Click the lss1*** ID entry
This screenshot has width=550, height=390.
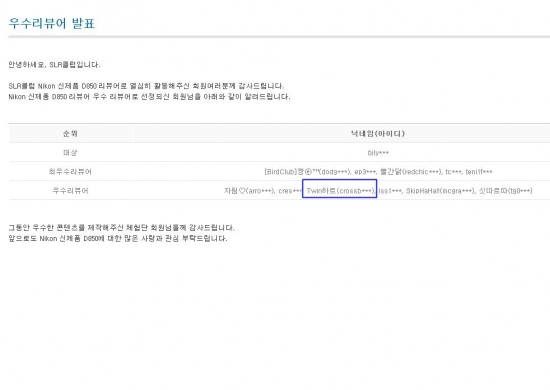(x=390, y=191)
